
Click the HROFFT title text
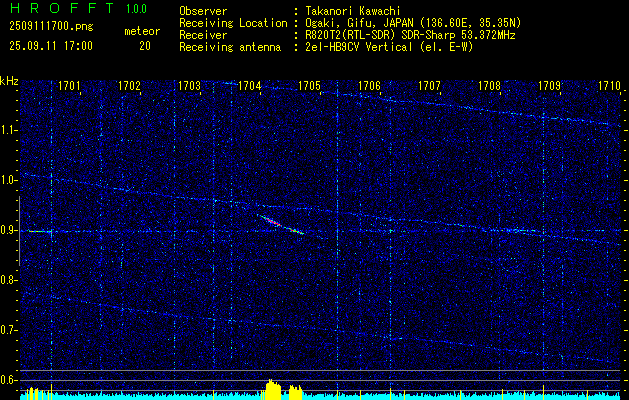pyautogui.click(x=62, y=8)
